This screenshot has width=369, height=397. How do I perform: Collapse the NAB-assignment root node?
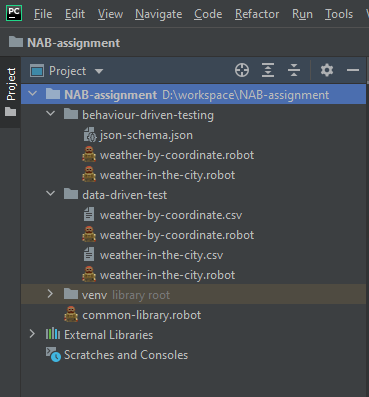[33, 94]
